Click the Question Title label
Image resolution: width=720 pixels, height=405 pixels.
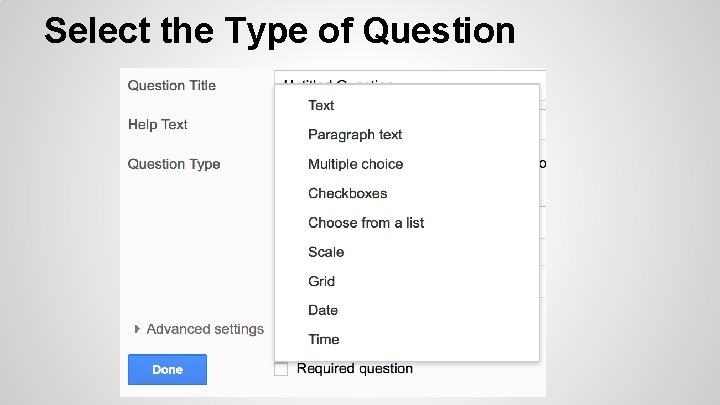(171, 85)
